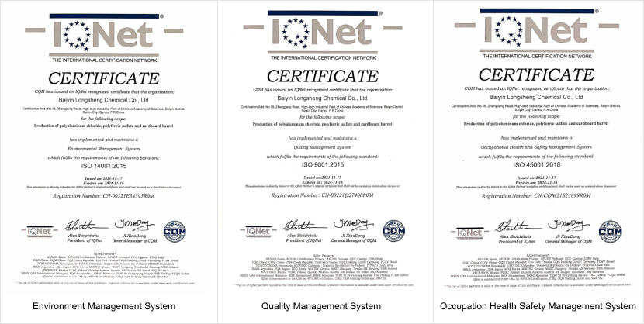Click the CERTIFICATE heading on the ISO 9001 certificate
This screenshot has height=324, width=644.
coord(323,76)
